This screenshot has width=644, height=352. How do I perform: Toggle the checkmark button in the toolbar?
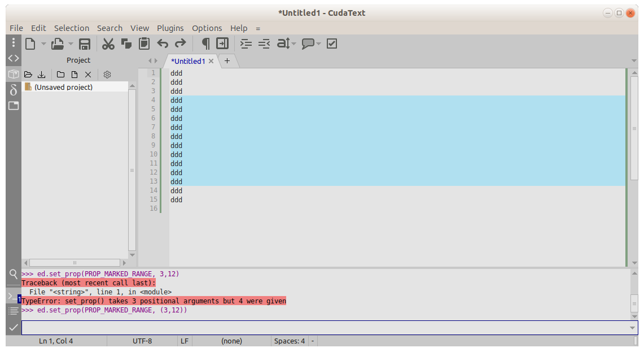[x=332, y=44]
